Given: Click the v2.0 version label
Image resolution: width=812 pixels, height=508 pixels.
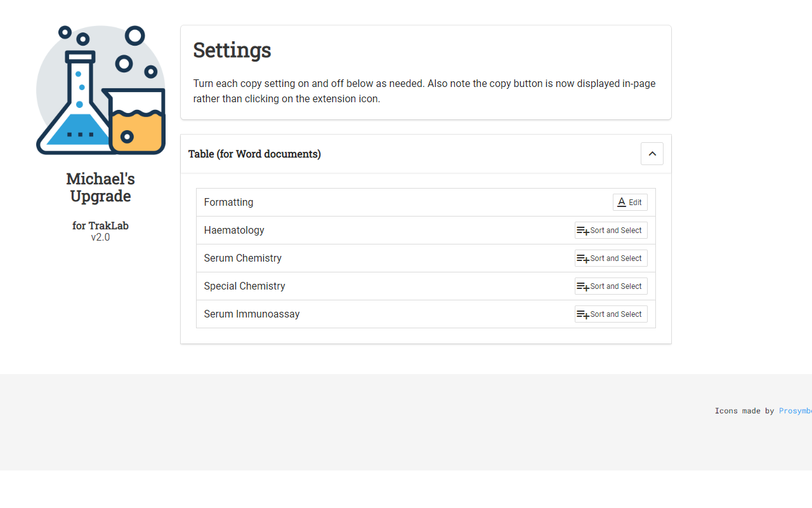Looking at the screenshot, I should (x=100, y=237).
